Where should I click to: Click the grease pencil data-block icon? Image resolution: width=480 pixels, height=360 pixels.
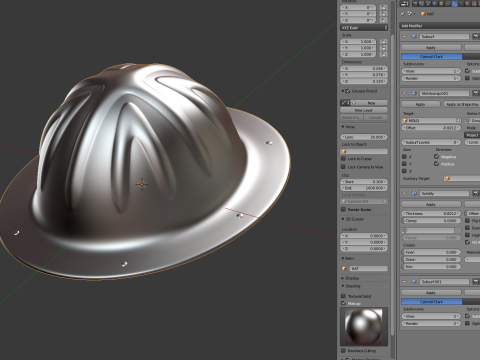point(345,103)
